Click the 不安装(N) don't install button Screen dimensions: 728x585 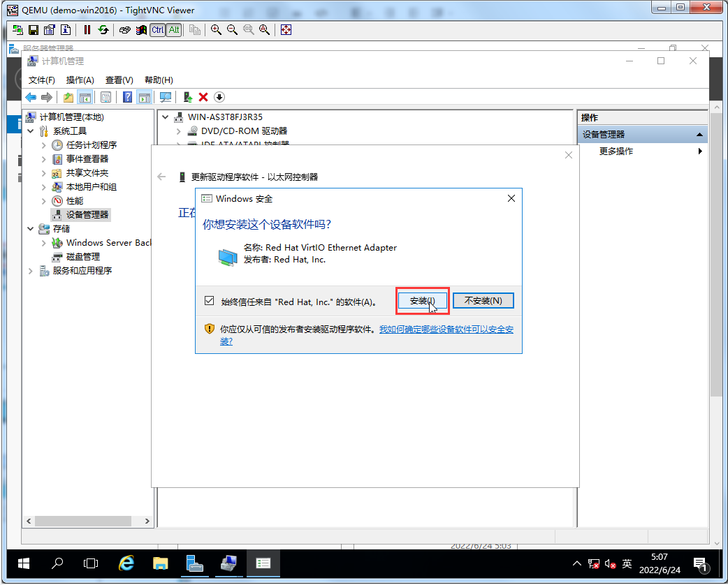483,301
